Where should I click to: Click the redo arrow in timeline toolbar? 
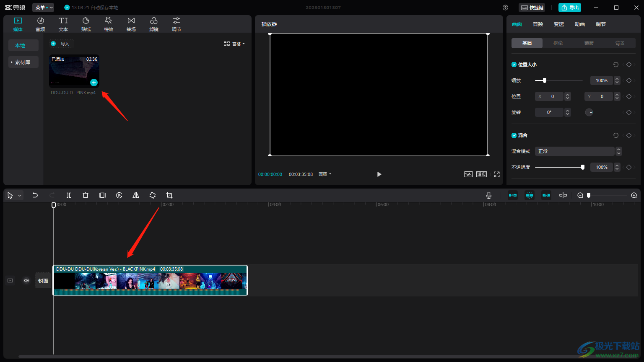coord(52,195)
